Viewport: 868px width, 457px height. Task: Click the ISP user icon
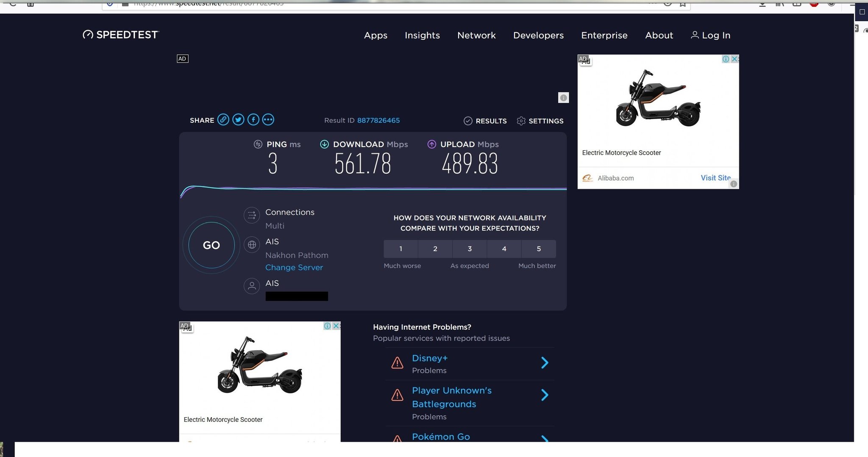point(252,286)
